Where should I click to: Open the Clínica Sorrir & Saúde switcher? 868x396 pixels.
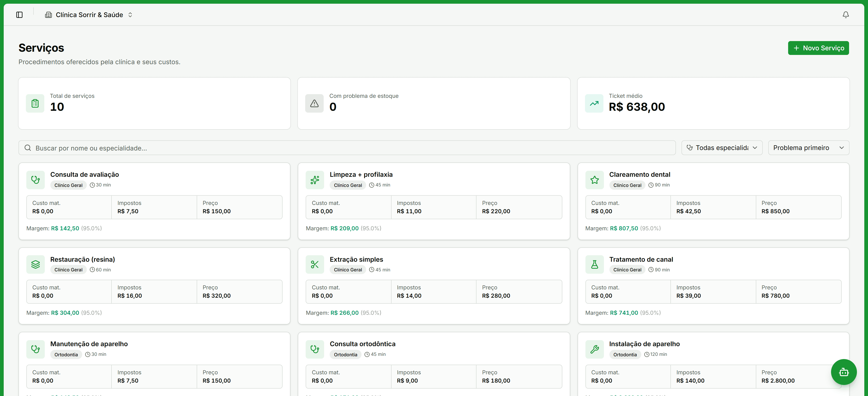[89, 15]
